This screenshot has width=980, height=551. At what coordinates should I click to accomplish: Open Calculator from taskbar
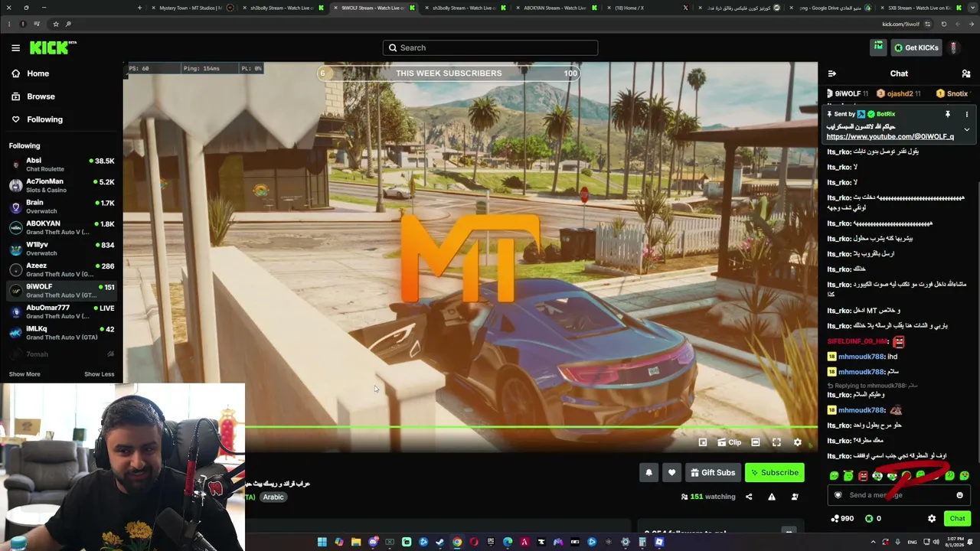tap(642, 543)
